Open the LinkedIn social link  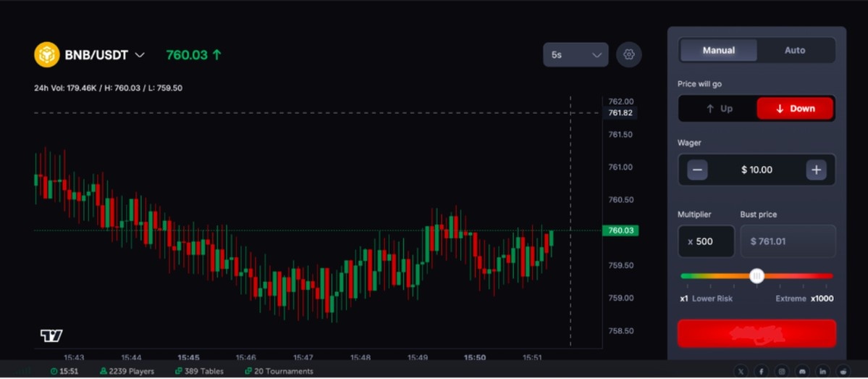(x=822, y=371)
